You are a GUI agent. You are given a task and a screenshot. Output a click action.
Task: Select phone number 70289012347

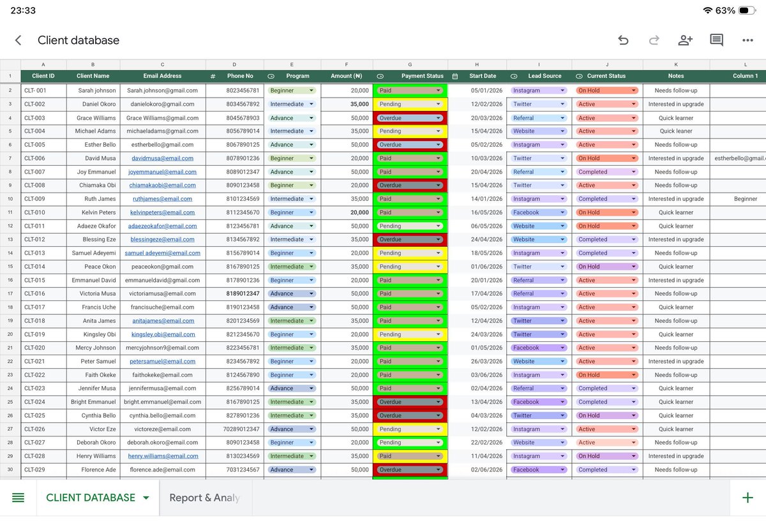click(234, 429)
